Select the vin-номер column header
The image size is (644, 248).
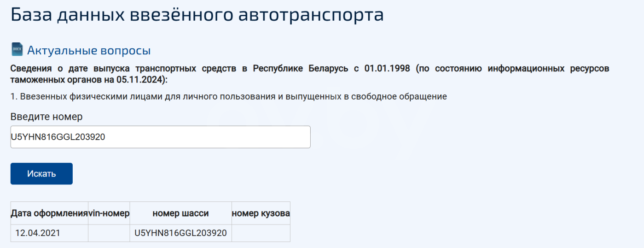coord(109,213)
